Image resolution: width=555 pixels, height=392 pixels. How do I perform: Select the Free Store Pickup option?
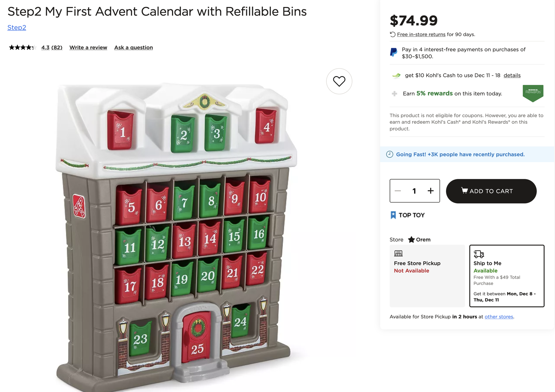(427, 276)
